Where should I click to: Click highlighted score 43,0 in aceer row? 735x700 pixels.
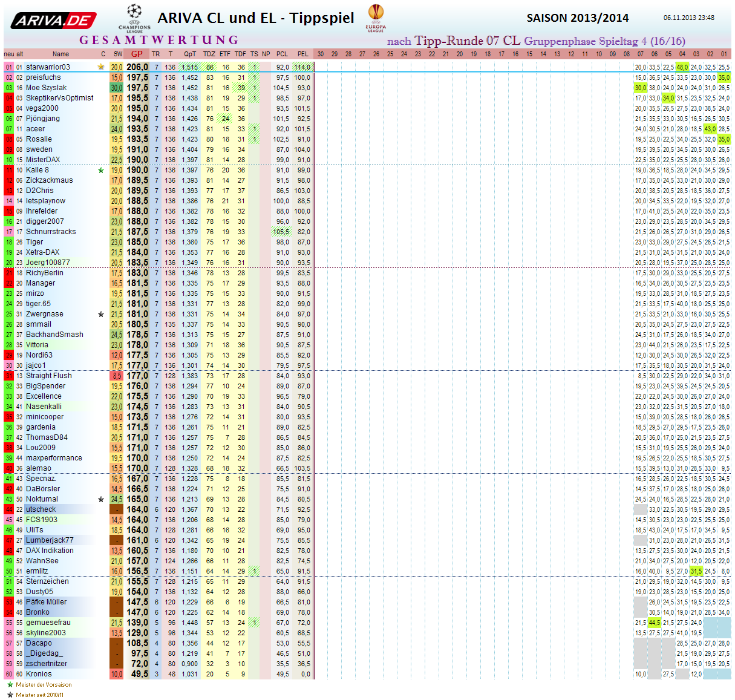710,129
